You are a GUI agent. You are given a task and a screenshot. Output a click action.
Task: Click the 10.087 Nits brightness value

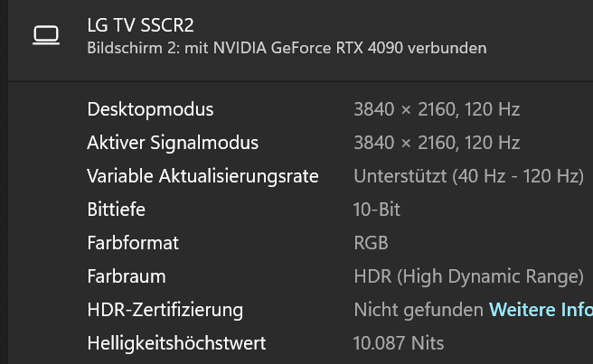pyautogui.click(x=398, y=343)
